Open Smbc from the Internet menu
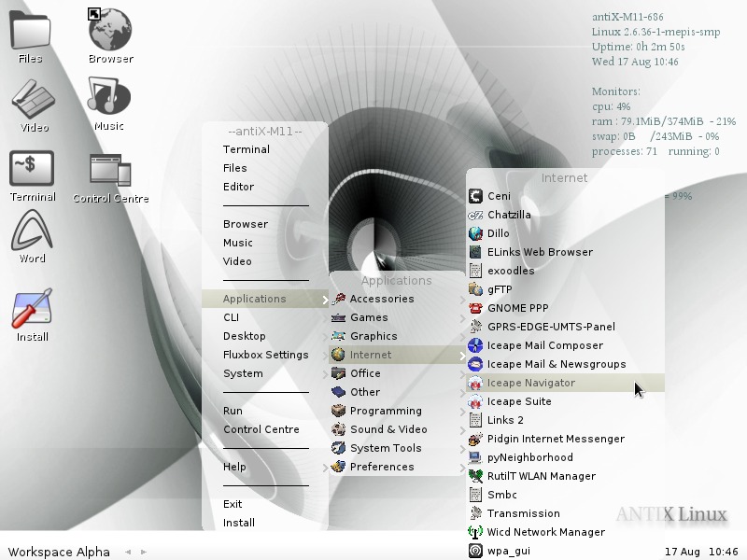Screen dimensions: 747x560 565,495
